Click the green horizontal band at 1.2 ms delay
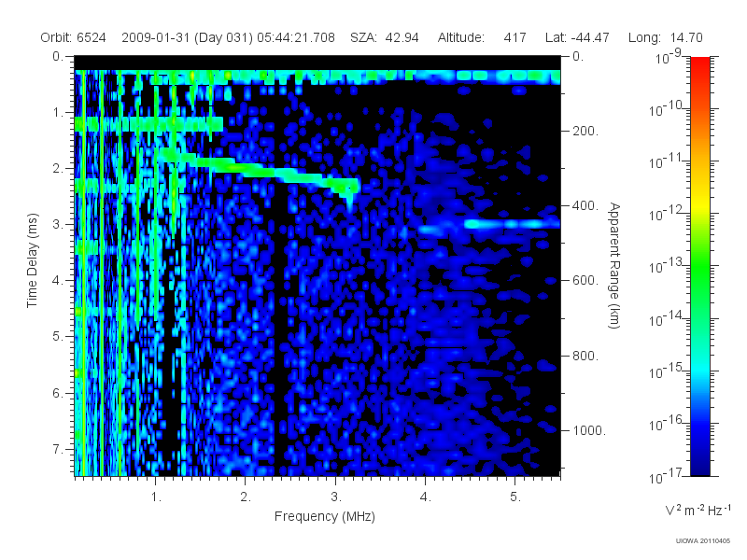Viewport: 747px width, 560px height. coord(148,124)
